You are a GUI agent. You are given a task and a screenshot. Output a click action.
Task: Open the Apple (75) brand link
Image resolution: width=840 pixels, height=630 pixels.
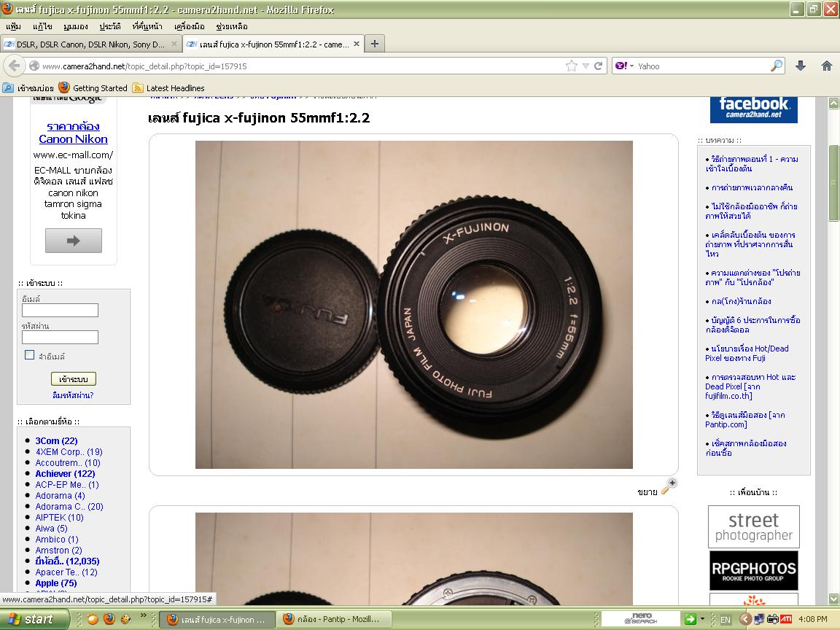point(55,583)
